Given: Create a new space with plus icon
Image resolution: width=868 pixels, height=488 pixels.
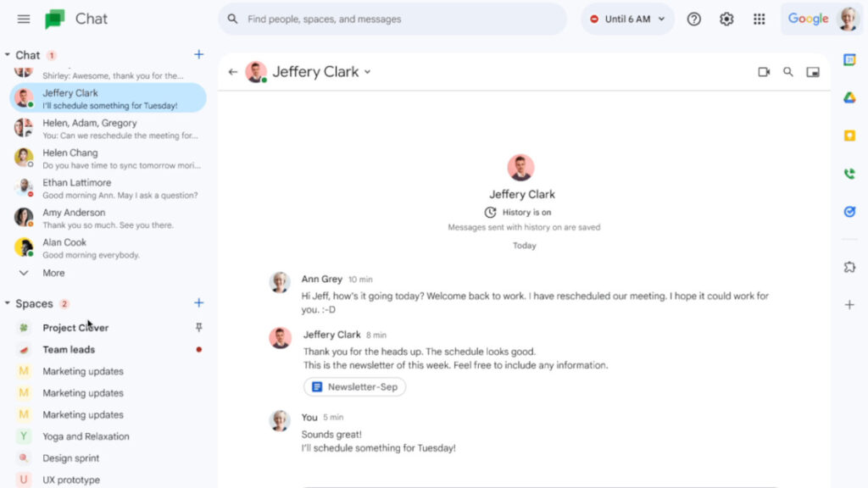Looking at the screenshot, I should pyautogui.click(x=198, y=302).
